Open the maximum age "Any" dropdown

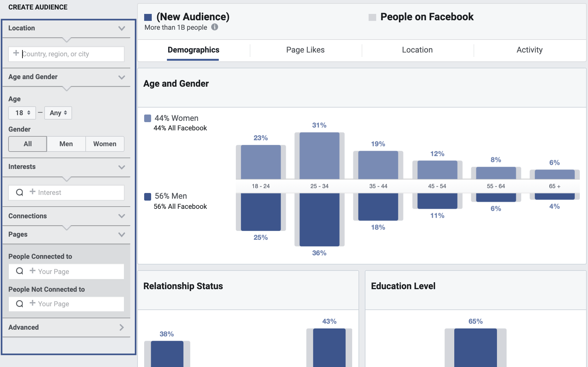(58, 113)
